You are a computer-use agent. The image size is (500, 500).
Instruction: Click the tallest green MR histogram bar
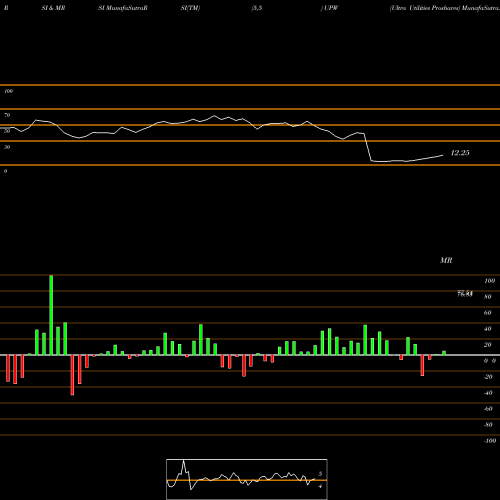point(51,315)
